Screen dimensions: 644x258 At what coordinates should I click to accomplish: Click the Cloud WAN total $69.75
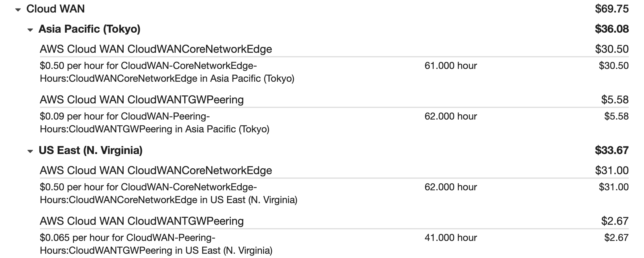[x=612, y=9]
